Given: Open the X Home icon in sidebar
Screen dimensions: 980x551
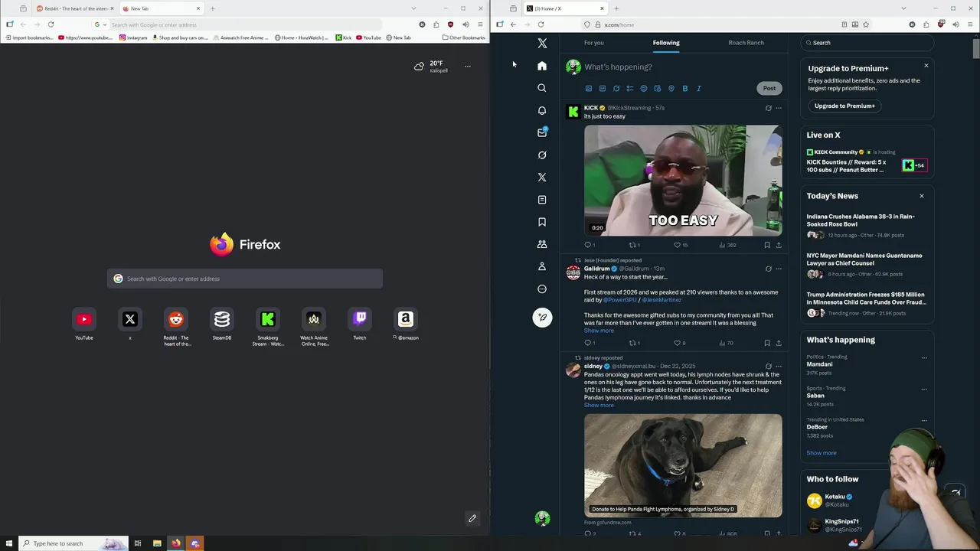Looking at the screenshot, I should pyautogui.click(x=542, y=66).
